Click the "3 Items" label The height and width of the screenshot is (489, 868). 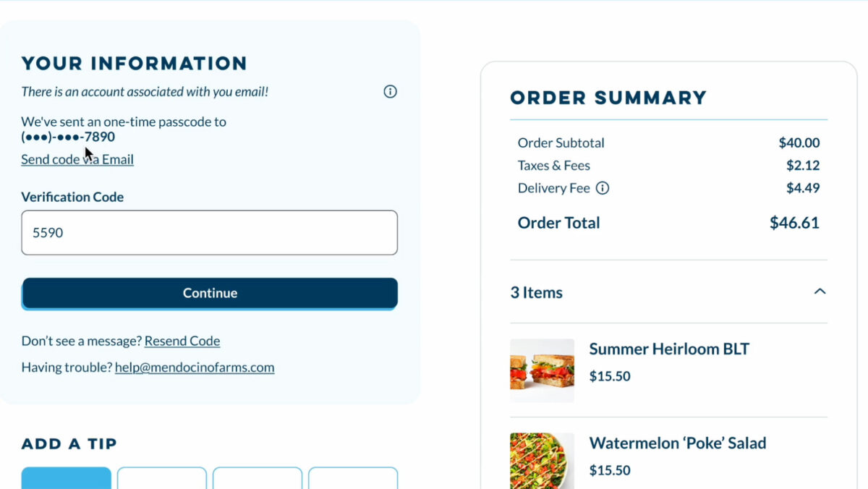pos(537,293)
